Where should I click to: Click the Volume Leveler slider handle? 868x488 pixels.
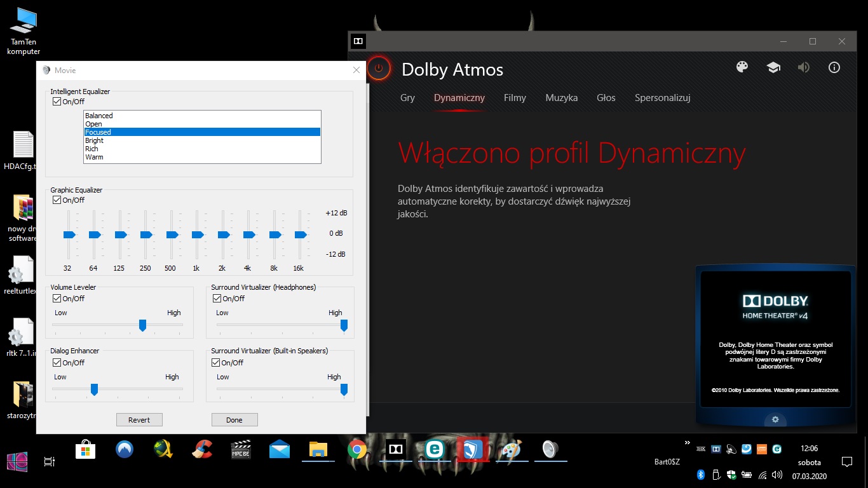pyautogui.click(x=142, y=325)
